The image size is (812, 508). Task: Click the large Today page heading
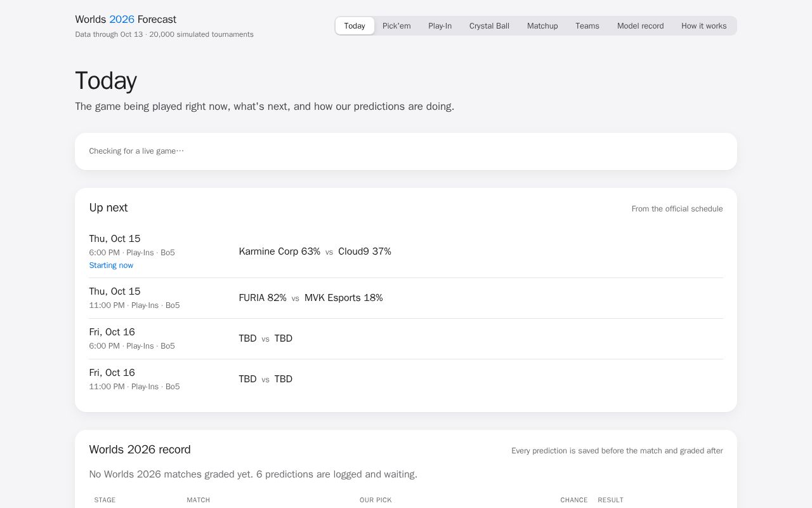pyautogui.click(x=106, y=81)
